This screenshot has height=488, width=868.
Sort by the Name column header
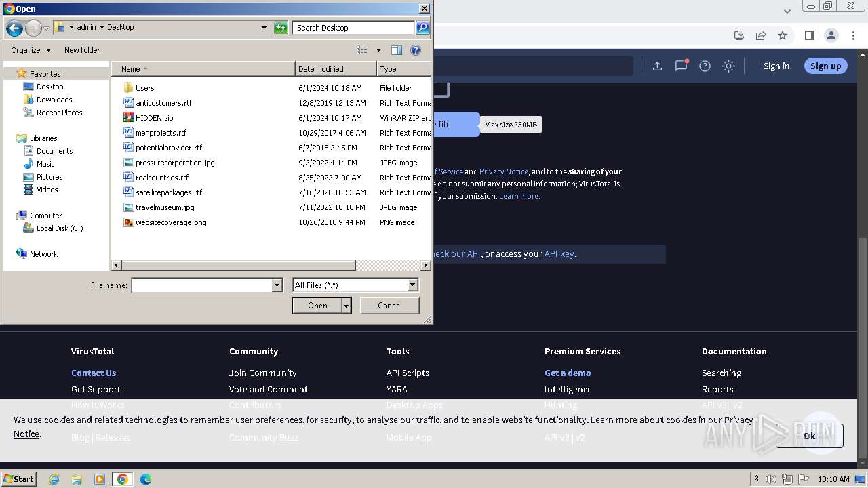tap(203, 69)
